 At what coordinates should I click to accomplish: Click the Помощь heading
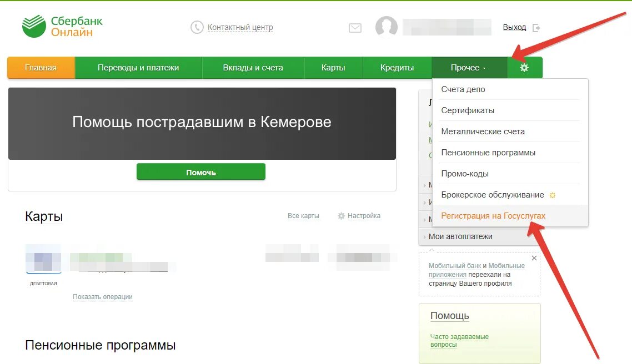point(450,316)
